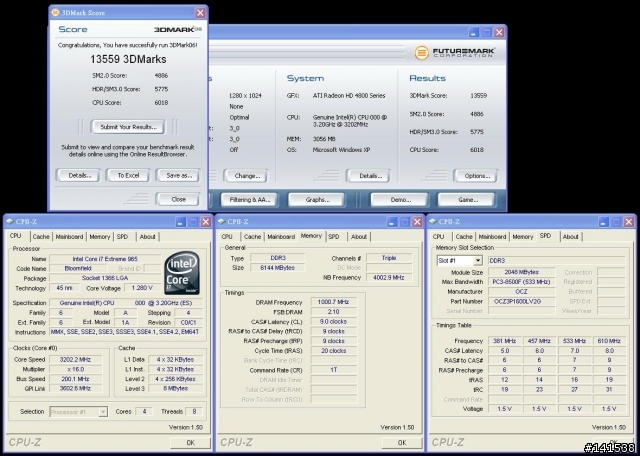The width and height of the screenshot is (640, 456).
Task: Export score To Excel
Action: click(x=128, y=176)
